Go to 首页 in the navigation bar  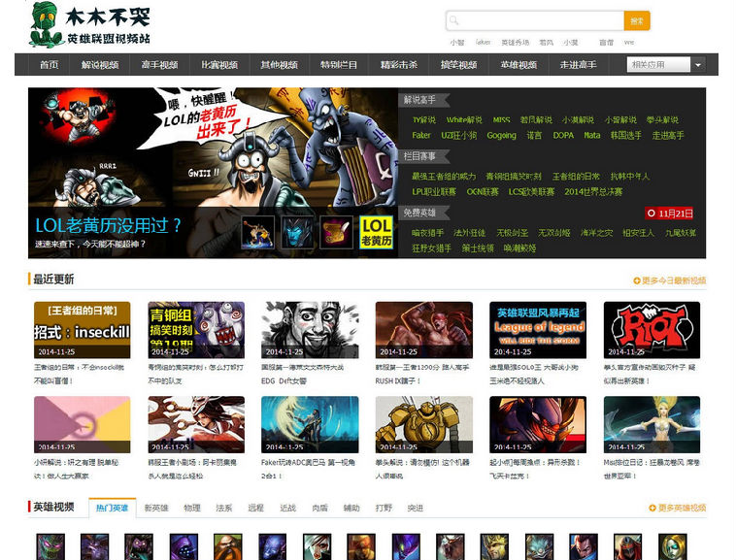(x=49, y=65)
